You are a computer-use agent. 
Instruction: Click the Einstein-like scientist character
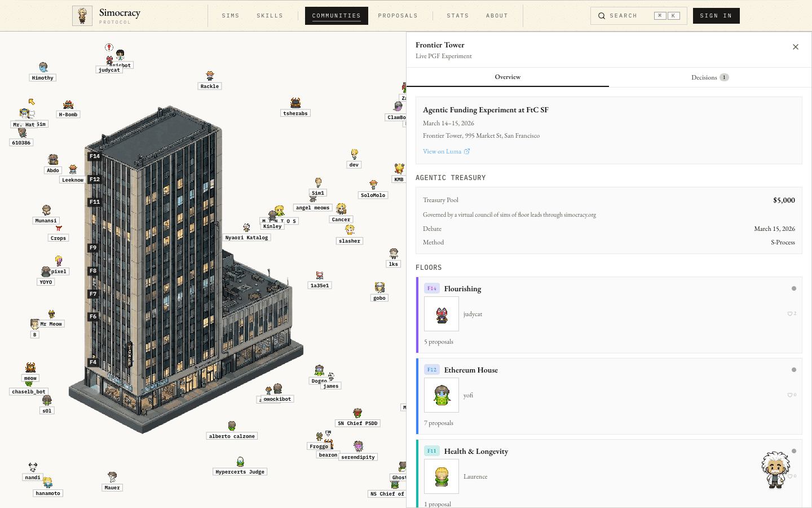point(776,470)
